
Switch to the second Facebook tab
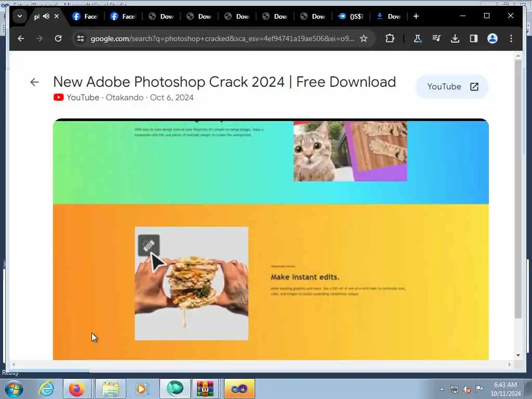click(123, 16)
